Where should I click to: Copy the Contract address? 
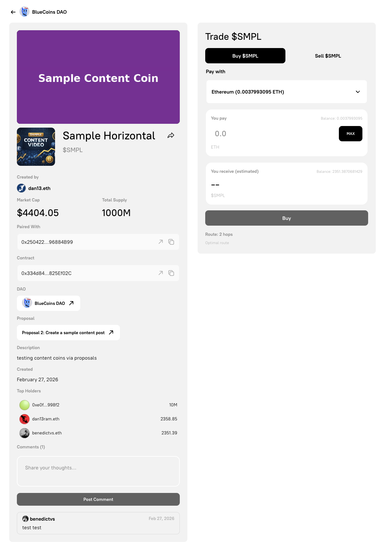[x=171, y=273]
